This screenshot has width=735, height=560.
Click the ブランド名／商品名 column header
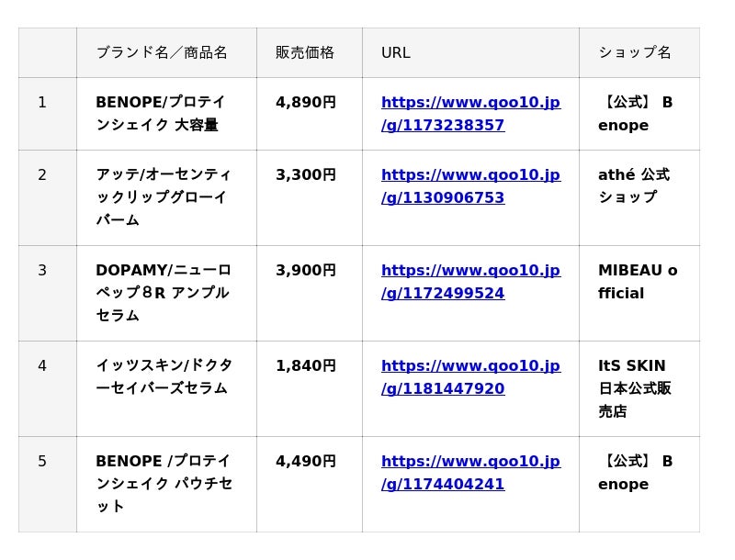[162, 52]
